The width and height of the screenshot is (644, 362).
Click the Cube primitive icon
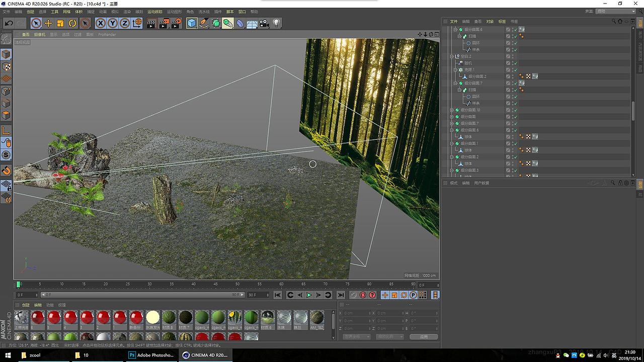pyautogui.click(x=192, y=23)
